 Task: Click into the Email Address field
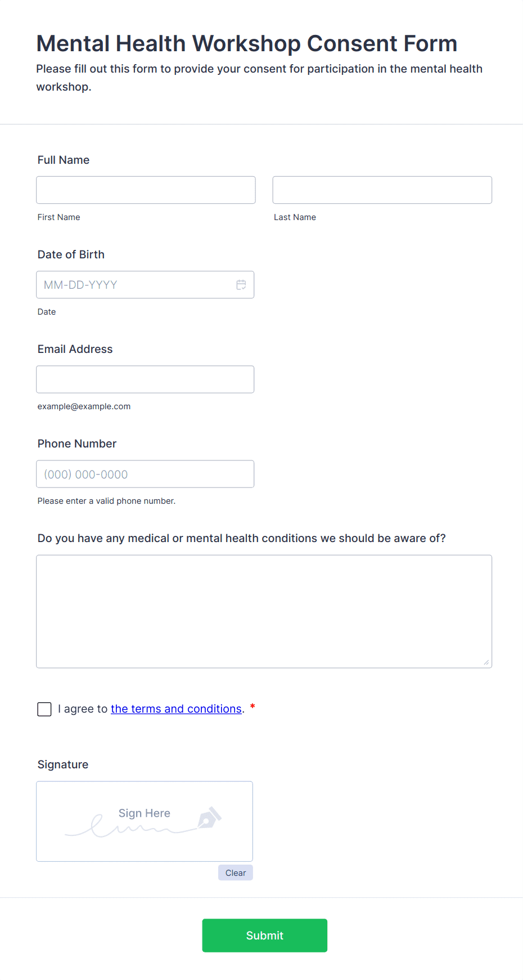[145, 379]
